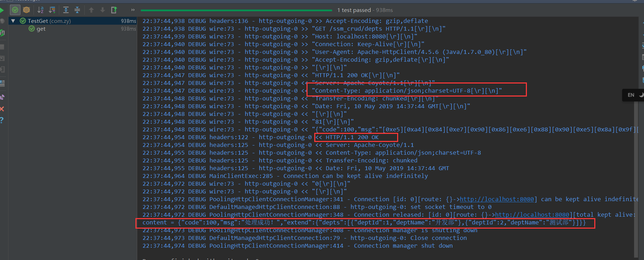Click the 'Connection can be kept alive indefinitely' line
The height and width of the screenshot is (260, 644).
pos(285,176)
